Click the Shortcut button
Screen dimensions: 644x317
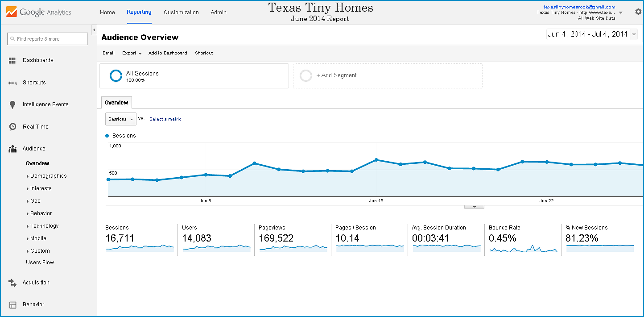[x=204, y=53]
